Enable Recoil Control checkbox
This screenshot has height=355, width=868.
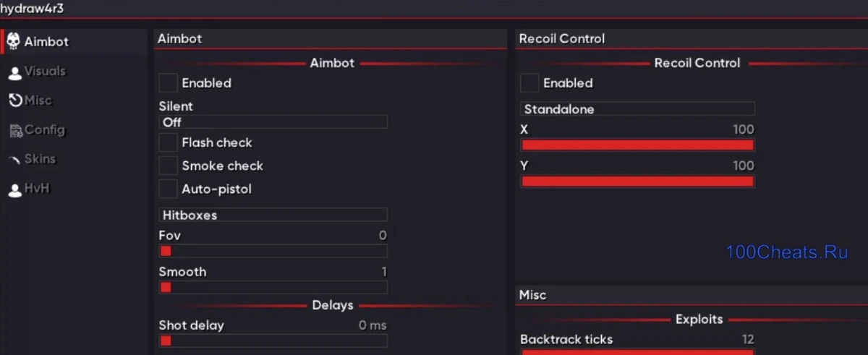[x=529, y=83]
